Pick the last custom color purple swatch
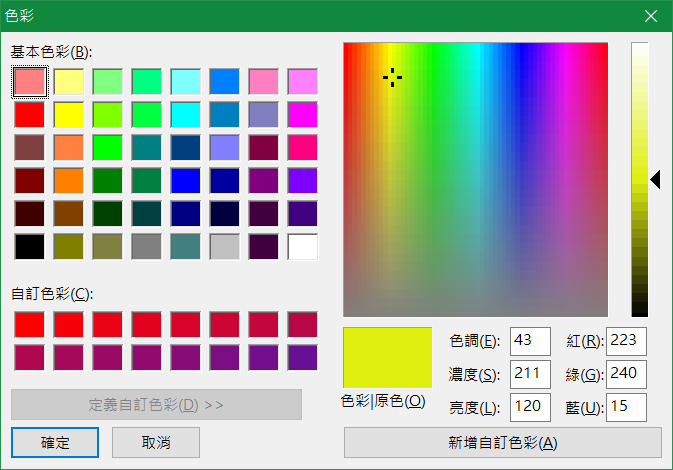673x470 pixels. (303, 358)
